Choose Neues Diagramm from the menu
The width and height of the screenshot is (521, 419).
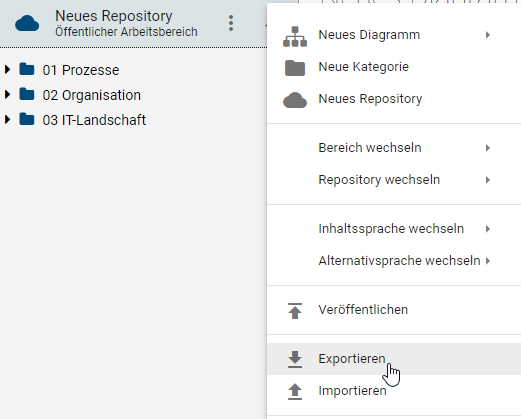394,35
